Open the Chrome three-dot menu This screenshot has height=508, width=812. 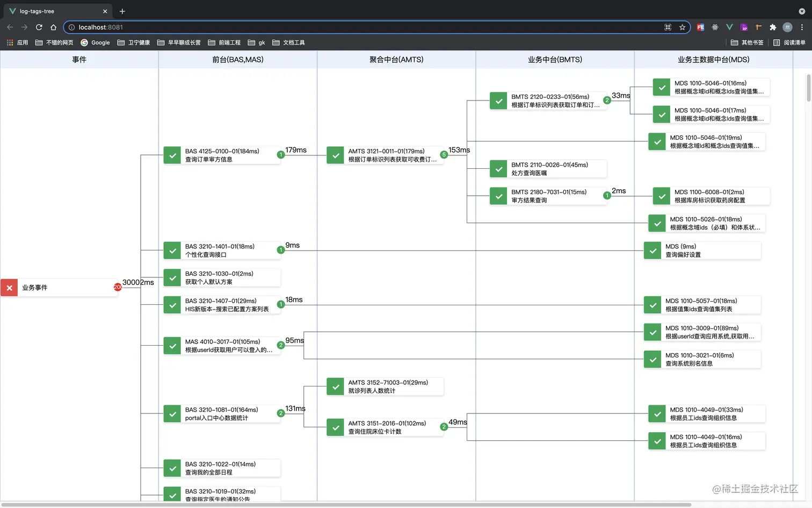pyautogui.click(x=802, y=27)
